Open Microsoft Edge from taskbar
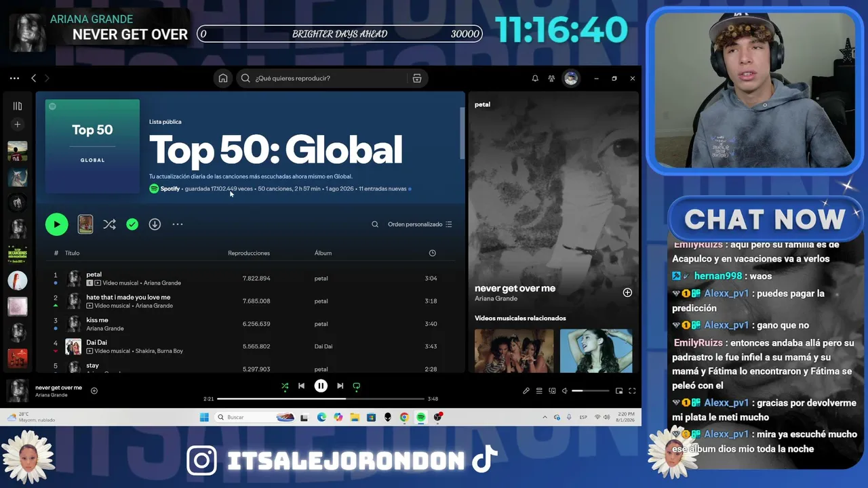Screen dimensions: 868x488 coord(321,418)
